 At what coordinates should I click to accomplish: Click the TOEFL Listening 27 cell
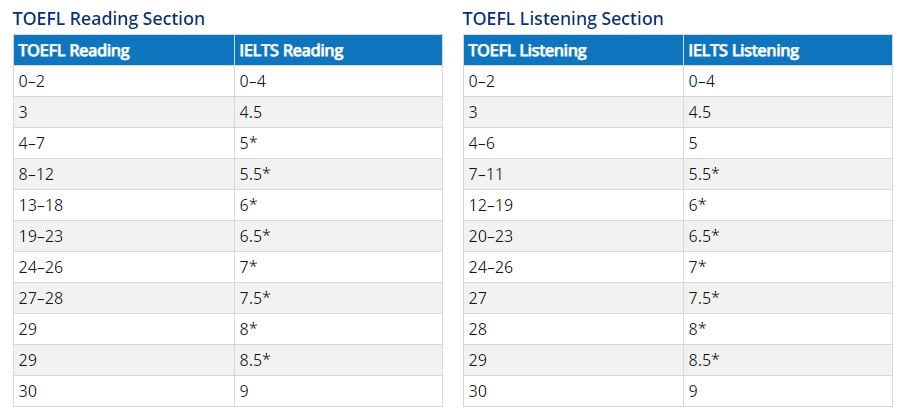pyautogui.click(x=573, y=299)
